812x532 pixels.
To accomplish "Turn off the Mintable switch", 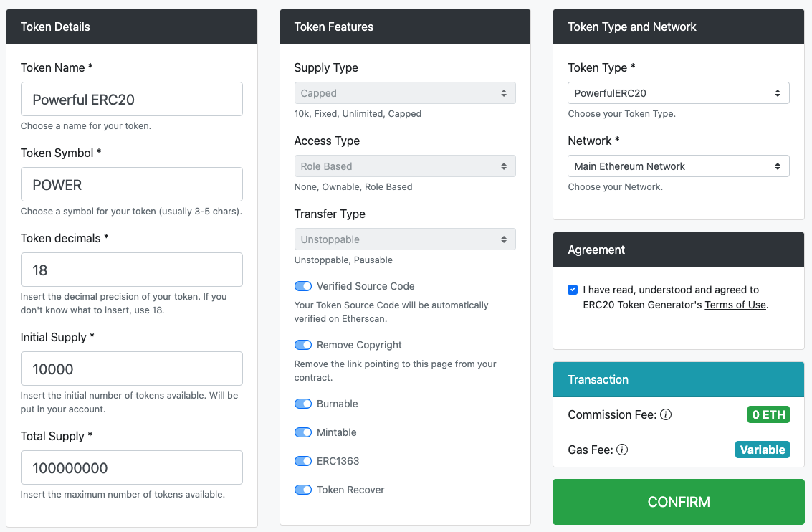I will point(303,432).
